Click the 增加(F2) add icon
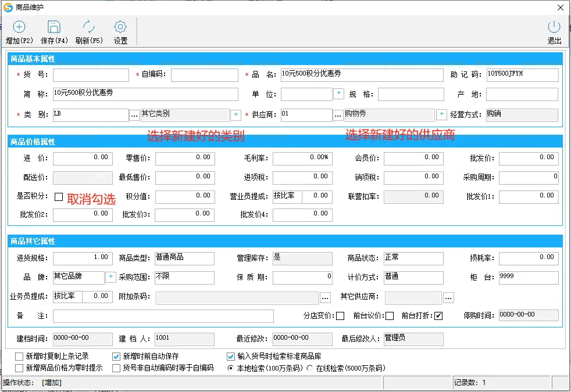The height and width of the screenshot is (392, 571). coord(19,27)
